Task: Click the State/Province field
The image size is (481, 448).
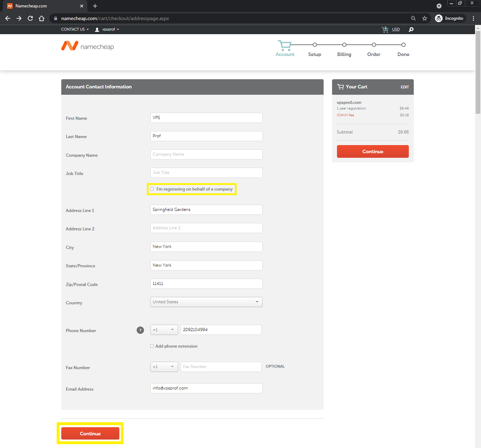Action: tap(206, 265)
